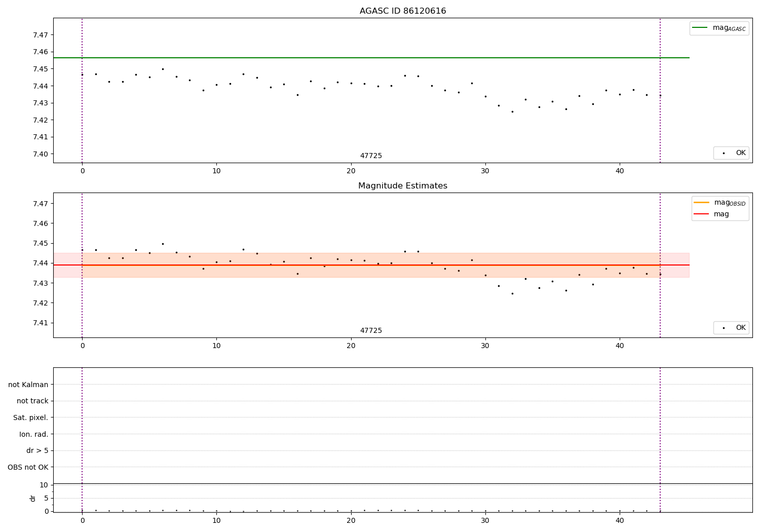Click the red mag legend line
The height and width of the screenshot is (532, 760).
tap(701, 214)
